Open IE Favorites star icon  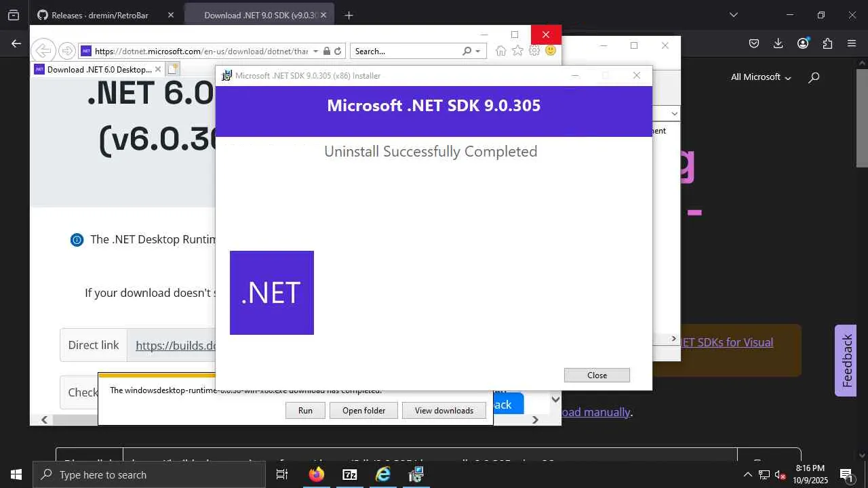(517, 51)
